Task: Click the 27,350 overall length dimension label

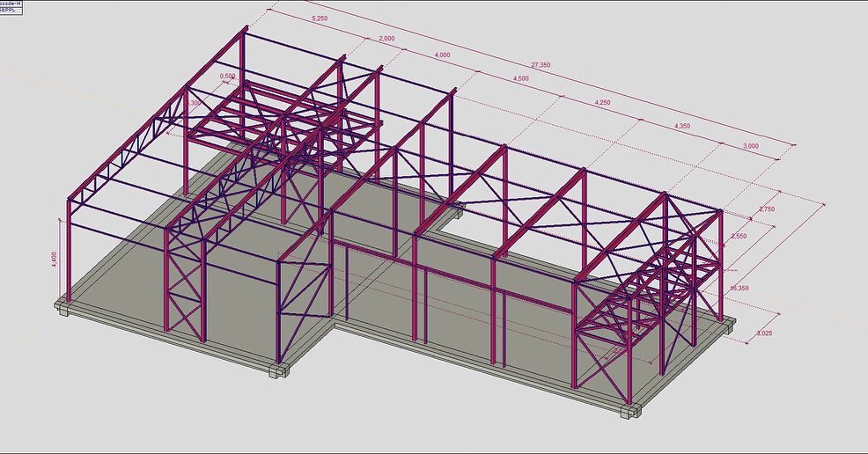Action: (541, 65)
